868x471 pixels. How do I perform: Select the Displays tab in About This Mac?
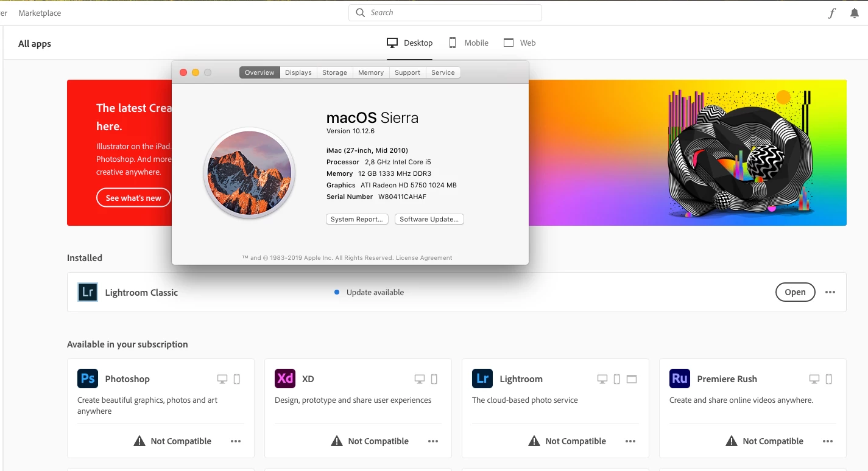[x=298, y=72]
